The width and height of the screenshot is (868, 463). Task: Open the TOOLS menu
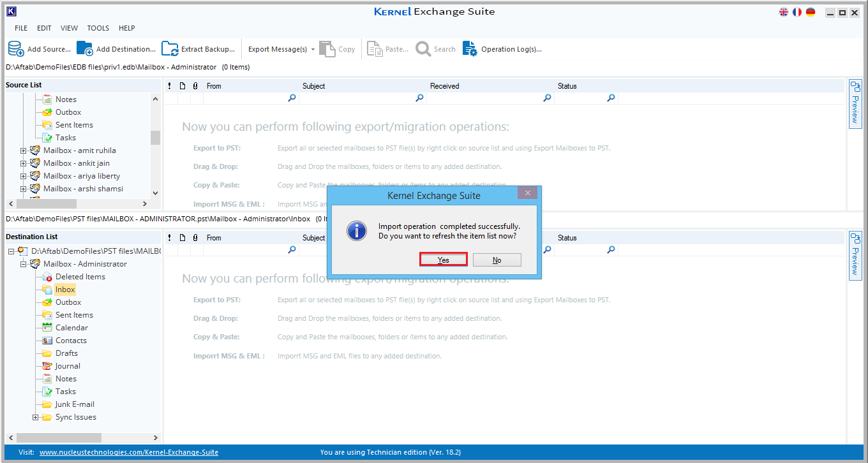pyautogui.click(x=98, y=28)
